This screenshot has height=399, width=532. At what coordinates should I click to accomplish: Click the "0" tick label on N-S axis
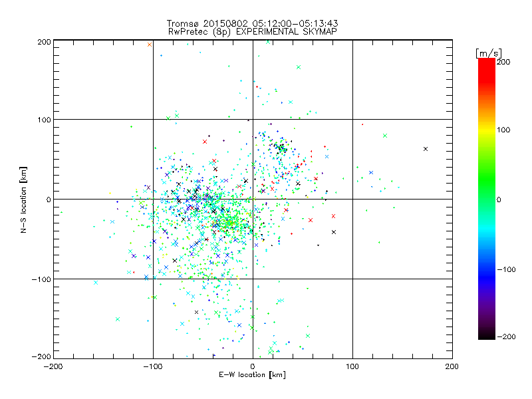click(x=49, y=199)
